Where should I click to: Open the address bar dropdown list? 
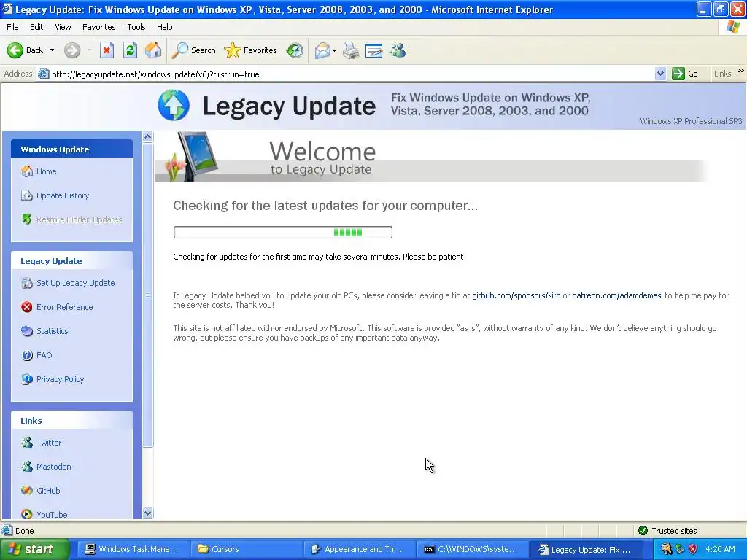coord(660,74)
